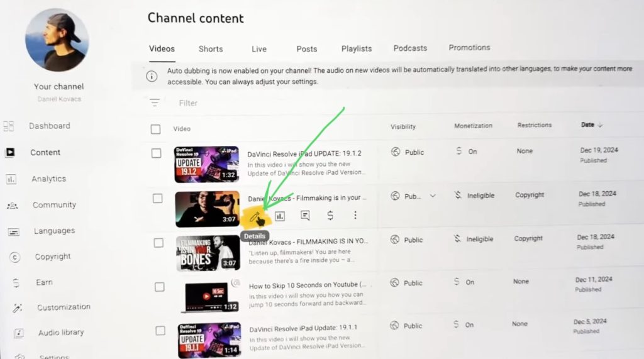Viewport: 644px width, 359px height.
Task: Open Customization in the left sidebar
Action: pyautogui.click(x=64, y=307)
